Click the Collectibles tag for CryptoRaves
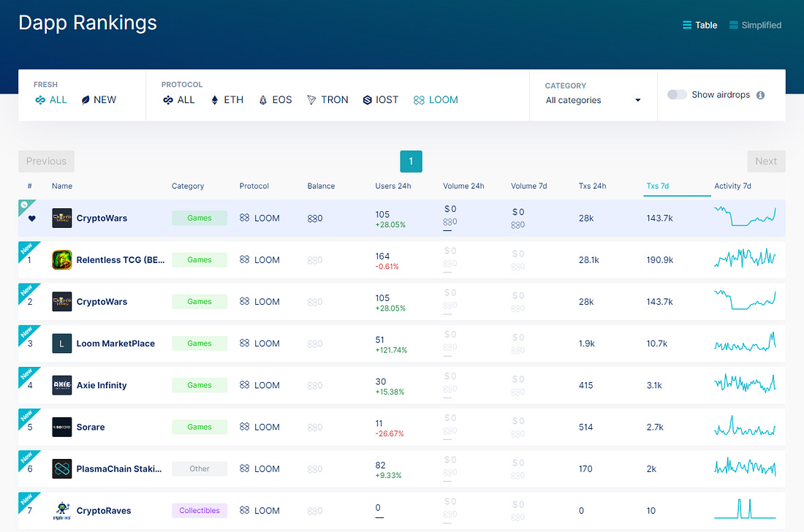Screen dimensions: 804x532 200,511
